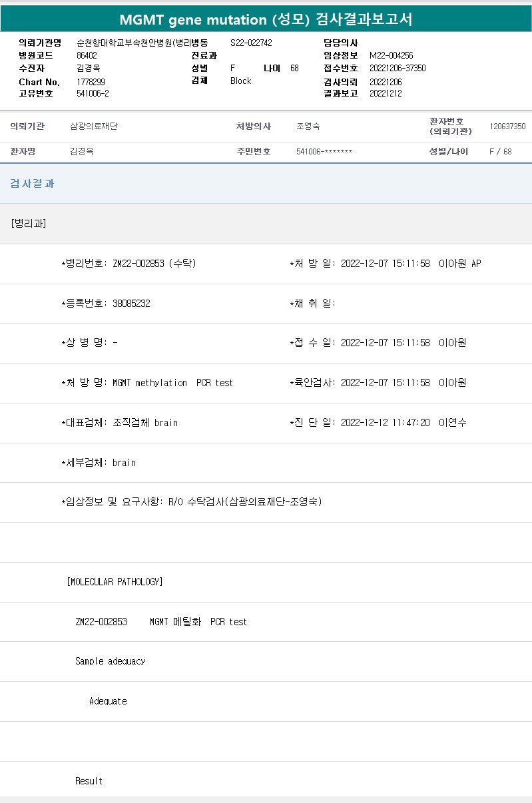
Task: Click the masked resident number 541006-*******
Action: tap(324, 152)
